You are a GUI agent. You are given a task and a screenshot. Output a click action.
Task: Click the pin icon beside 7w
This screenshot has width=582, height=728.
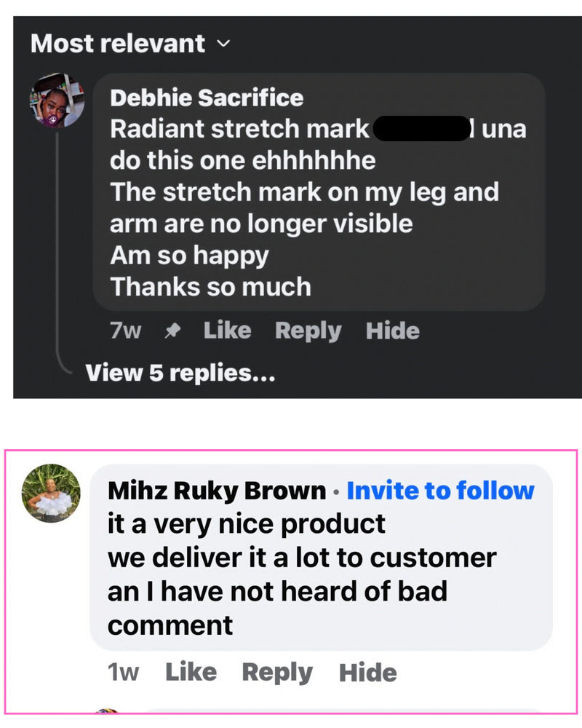coord(172,331)
